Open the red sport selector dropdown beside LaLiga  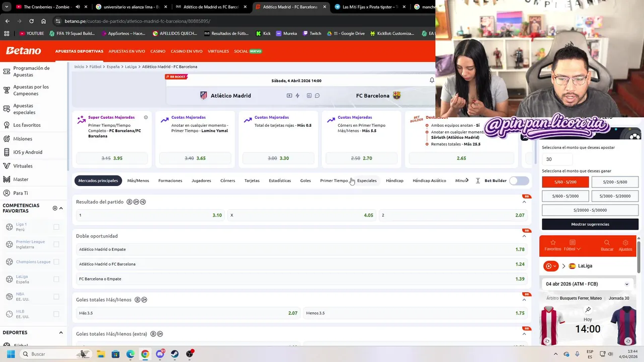pos(551,266)
